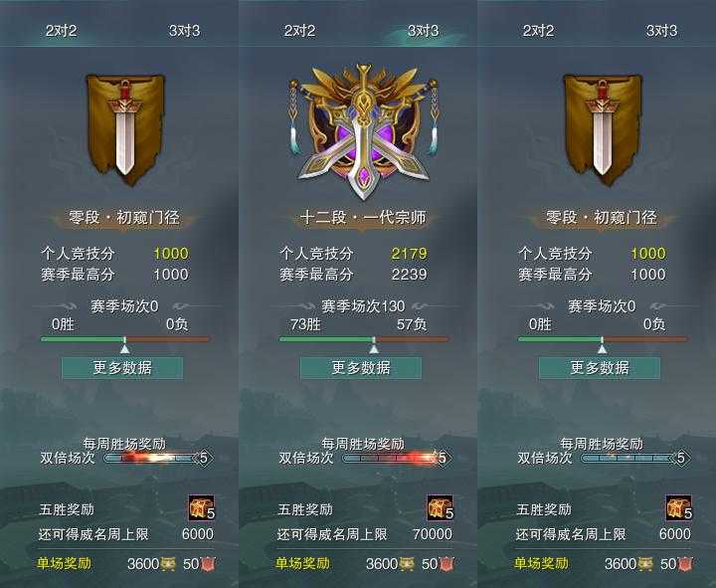
Task: Click the sword banner emblem in right panel
Action: (x=603, y=129)
